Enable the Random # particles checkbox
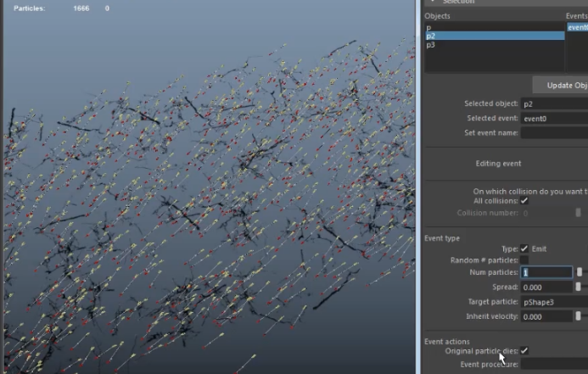 [x=524, y=260]
